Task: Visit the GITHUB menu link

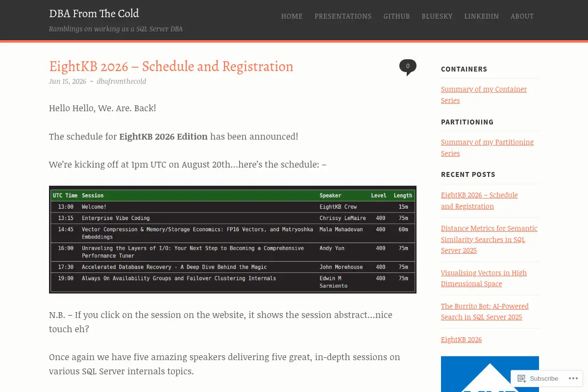Action: [396, 16]
